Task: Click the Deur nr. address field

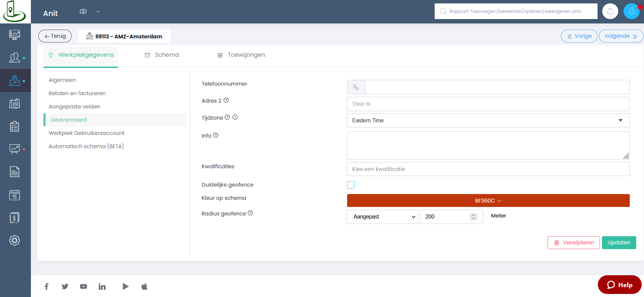Action: (488, 104)
